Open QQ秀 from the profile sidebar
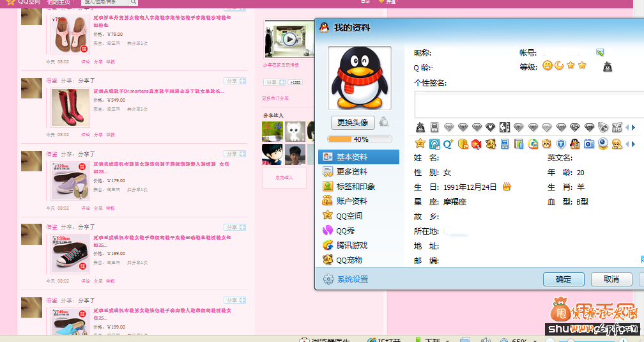 click(346, 230)
